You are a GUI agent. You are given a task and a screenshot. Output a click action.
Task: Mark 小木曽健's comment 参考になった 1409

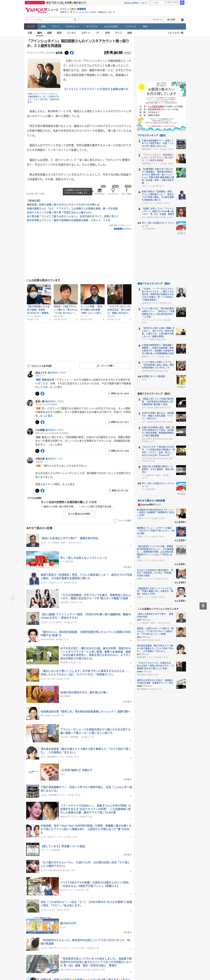click(119, 450)
